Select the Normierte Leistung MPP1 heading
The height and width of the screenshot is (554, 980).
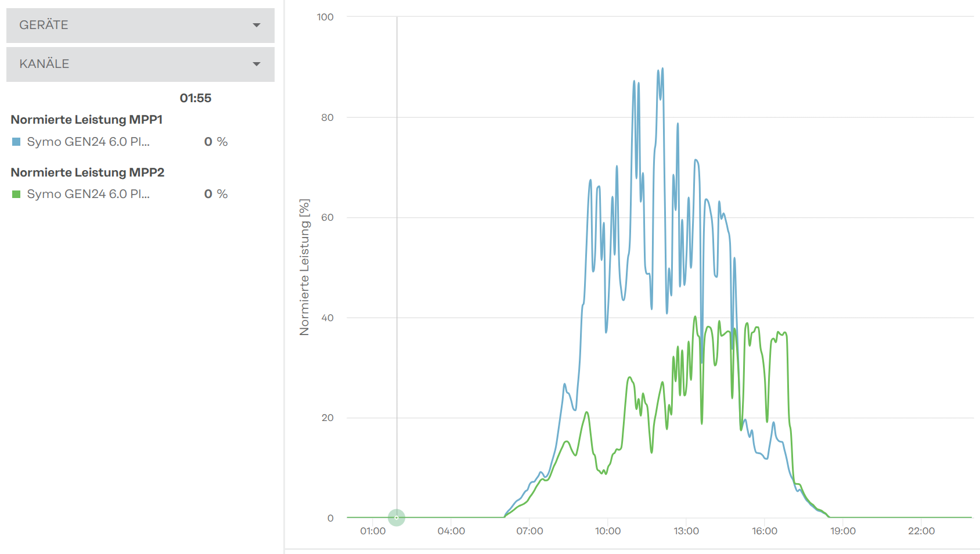87,120
